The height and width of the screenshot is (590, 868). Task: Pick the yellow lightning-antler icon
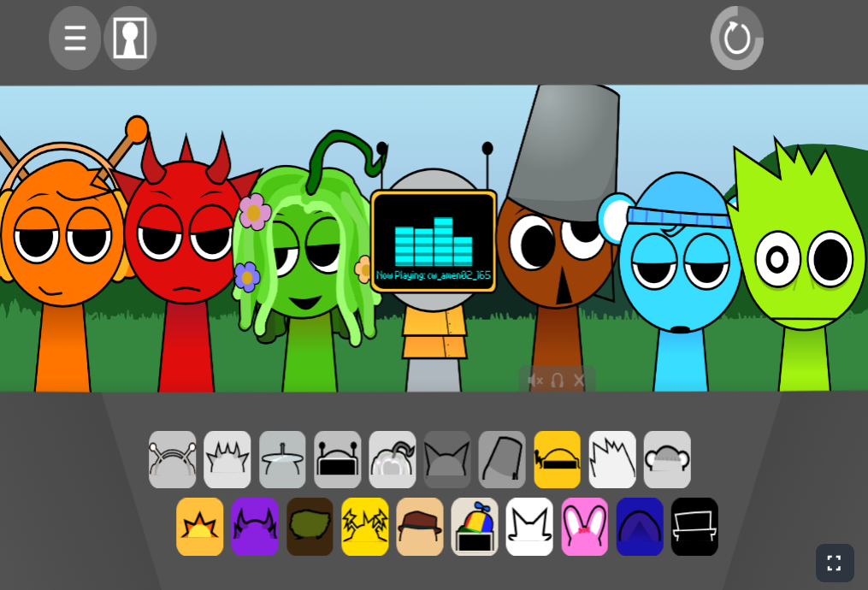[365, 527]
